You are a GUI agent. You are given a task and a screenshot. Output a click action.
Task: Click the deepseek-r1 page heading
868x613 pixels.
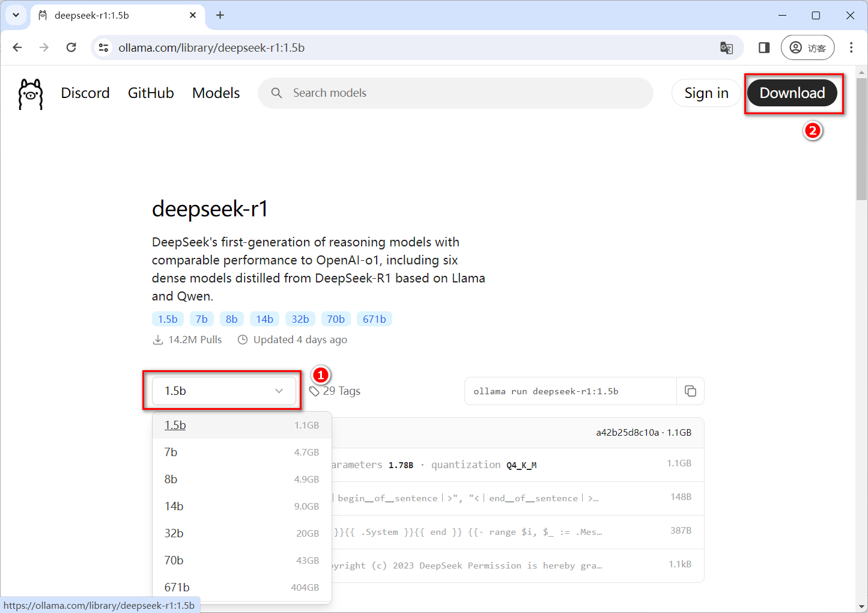click(210, 209)
